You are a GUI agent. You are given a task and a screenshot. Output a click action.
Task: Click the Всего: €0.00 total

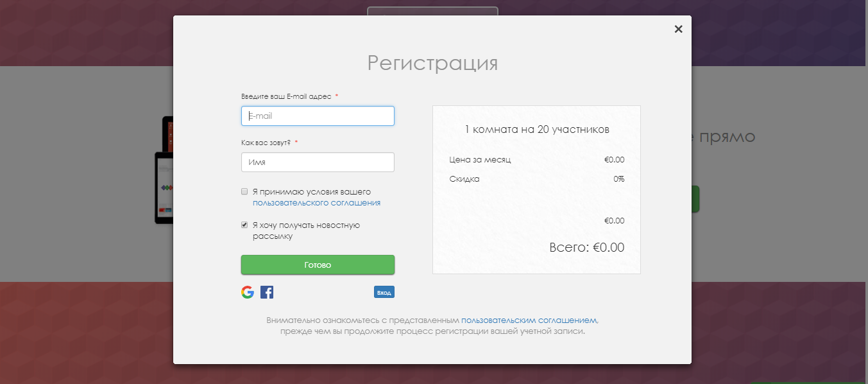click(586, 247)
